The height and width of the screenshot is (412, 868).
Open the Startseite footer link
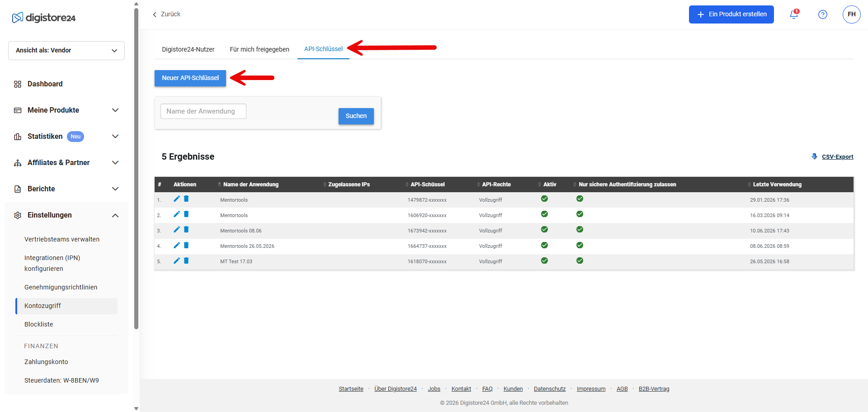351,389
